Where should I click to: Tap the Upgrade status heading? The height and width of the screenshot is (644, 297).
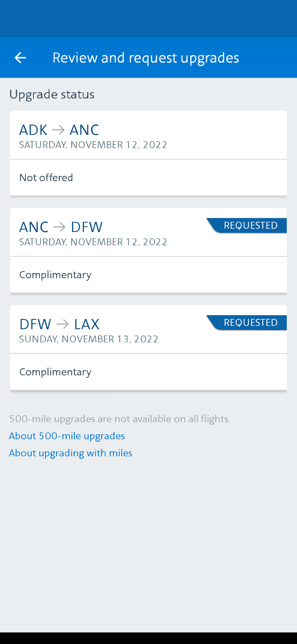pos(52,94)
